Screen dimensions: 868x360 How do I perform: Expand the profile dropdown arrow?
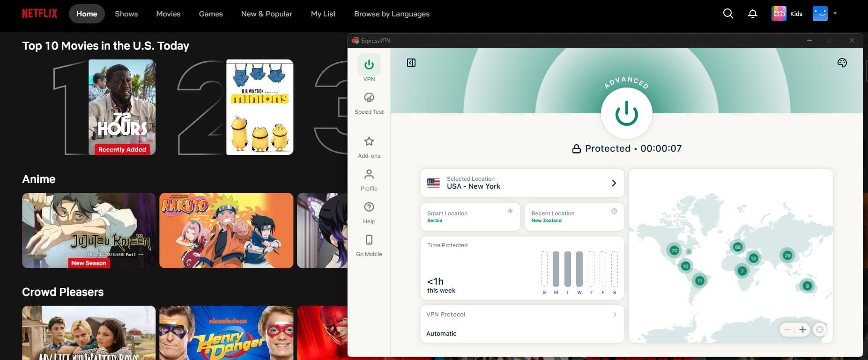(835, 14)
